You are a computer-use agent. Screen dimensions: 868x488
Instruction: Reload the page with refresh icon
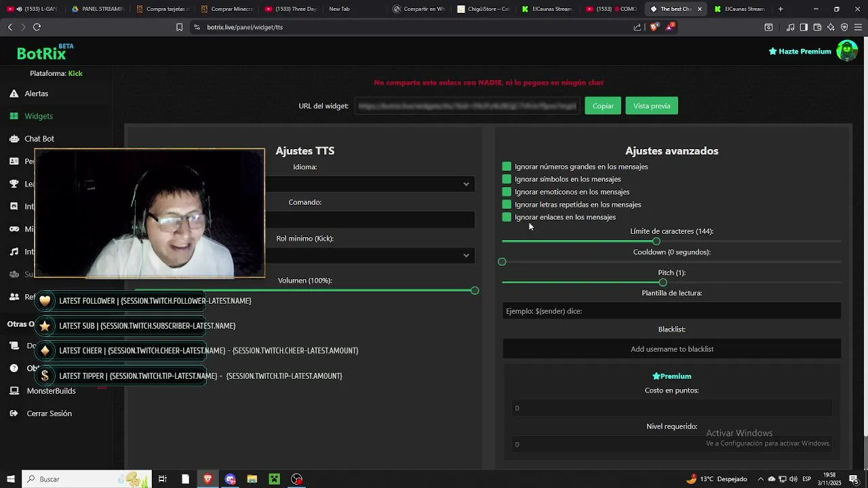[x=37, y=27]
